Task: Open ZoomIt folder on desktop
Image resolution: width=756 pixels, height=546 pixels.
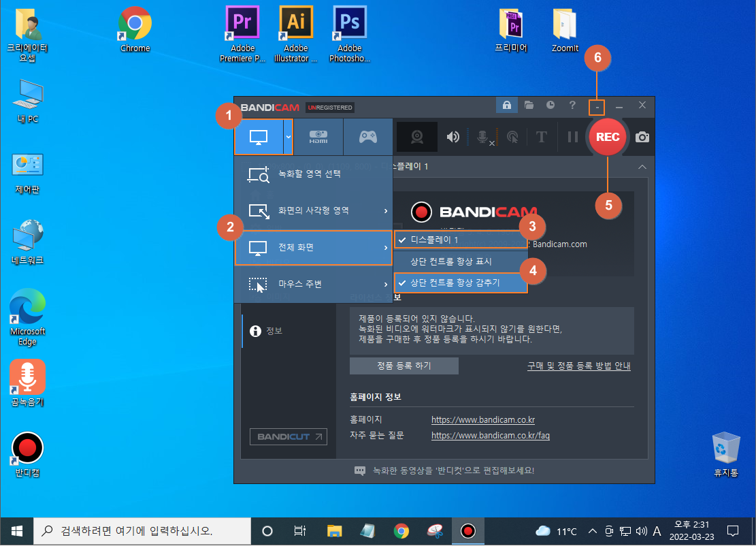Action: [565, 30]
